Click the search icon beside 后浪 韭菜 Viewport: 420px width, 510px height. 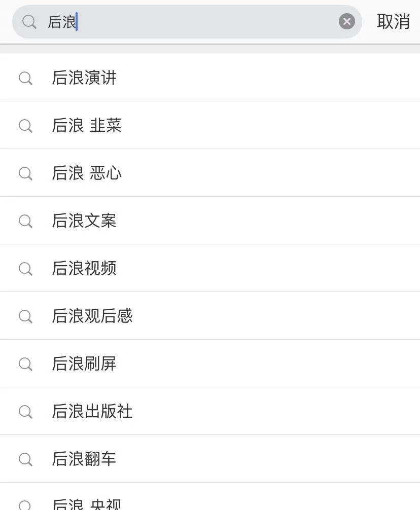[25, 126]
